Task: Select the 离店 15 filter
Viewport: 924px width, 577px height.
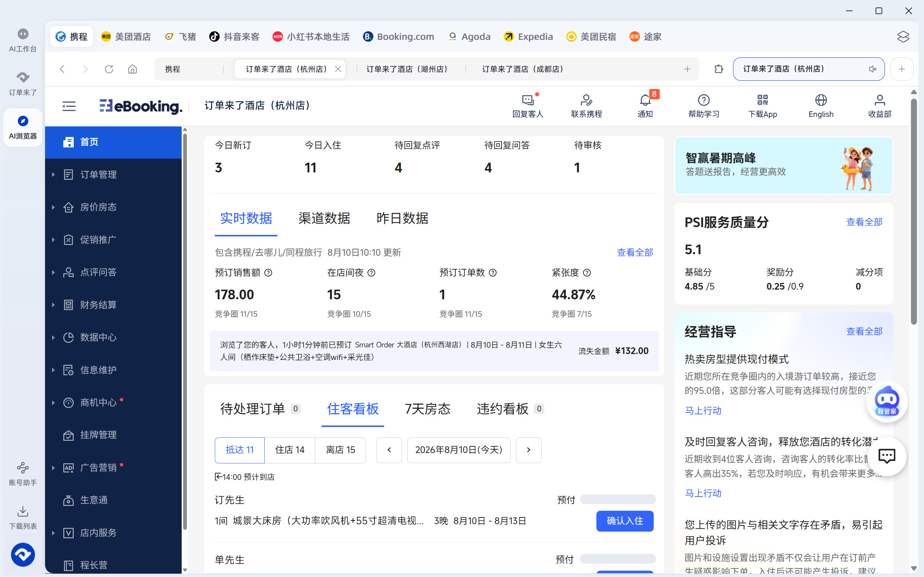Action: click(340, 450)
